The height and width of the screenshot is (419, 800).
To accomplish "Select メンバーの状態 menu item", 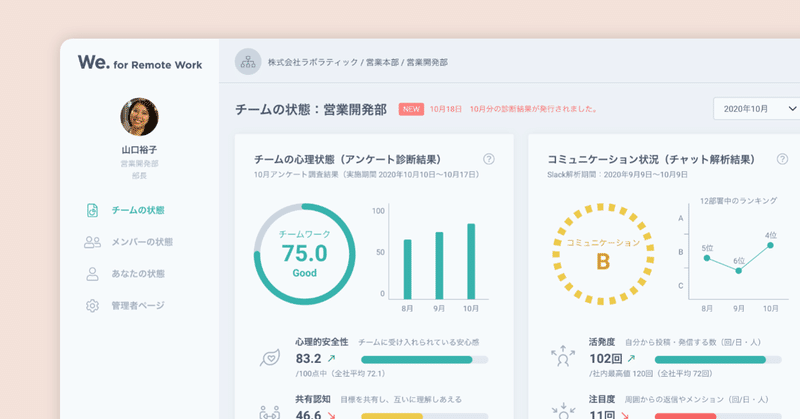I will (142, 242).
